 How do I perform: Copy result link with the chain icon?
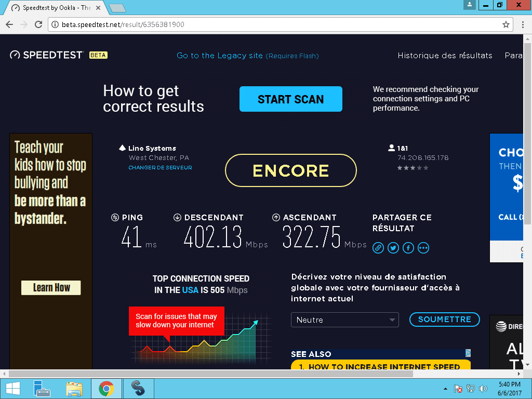(x=378, y=248)
